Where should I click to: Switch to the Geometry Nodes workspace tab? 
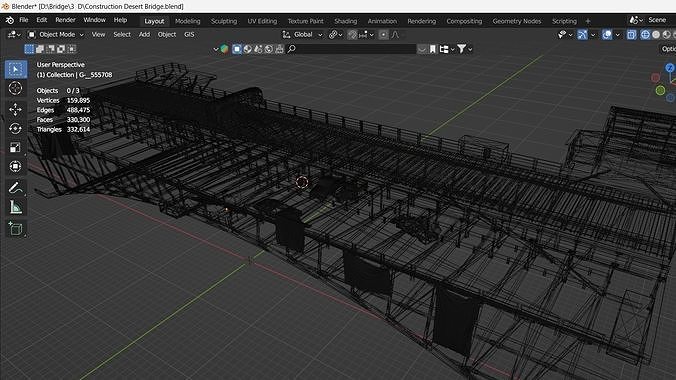tap(516, 21)
